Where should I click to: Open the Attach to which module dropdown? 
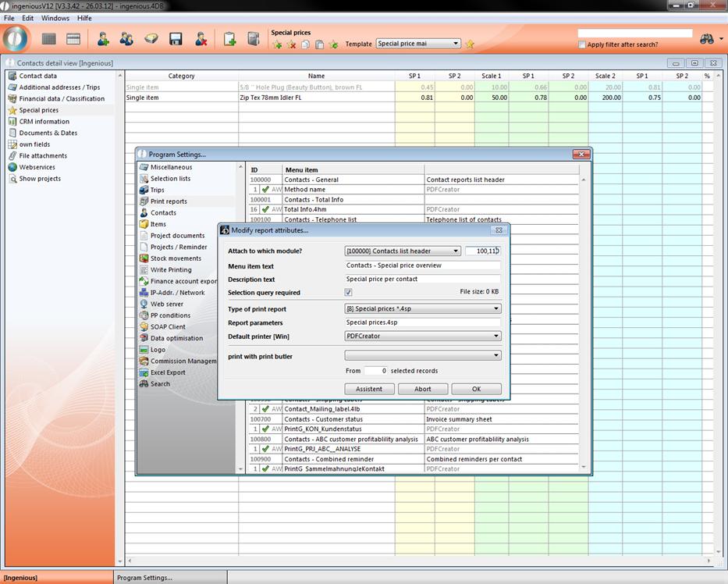click(403, 251)
